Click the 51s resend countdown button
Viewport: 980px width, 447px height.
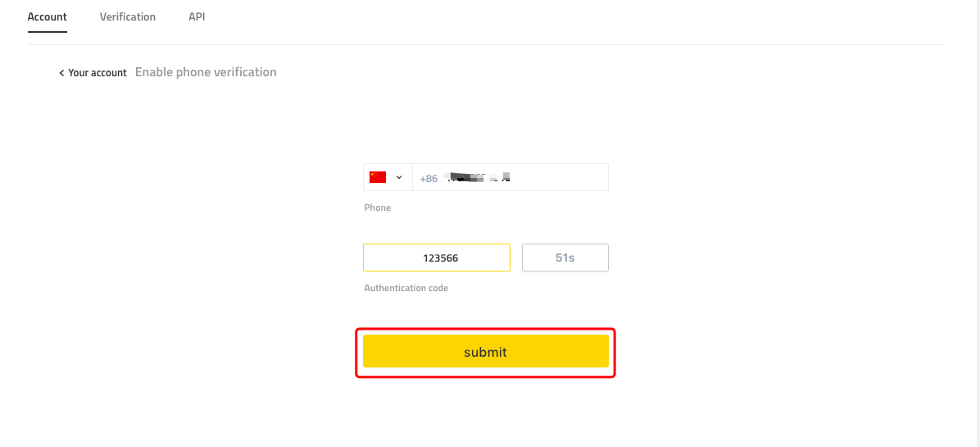[x=565, y=258]
